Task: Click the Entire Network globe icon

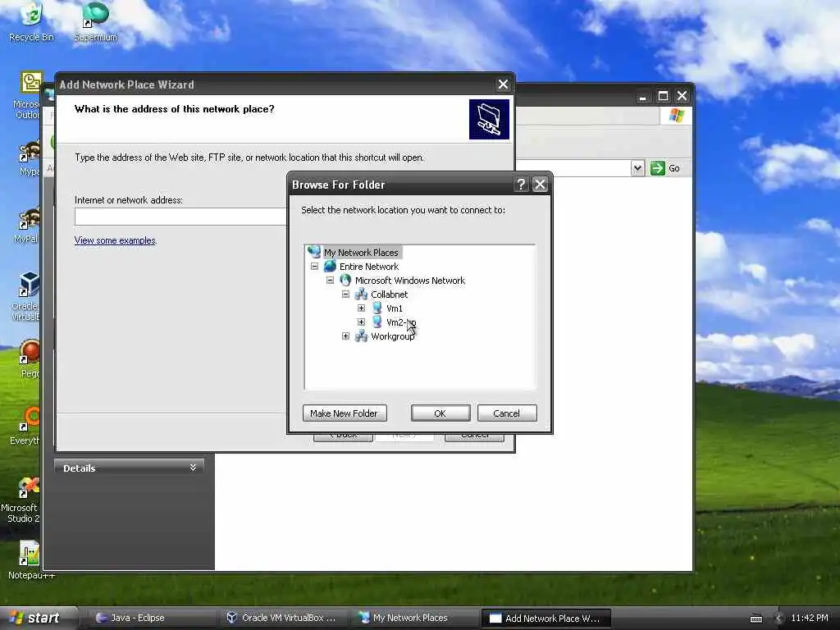Action: coord(330,267)
